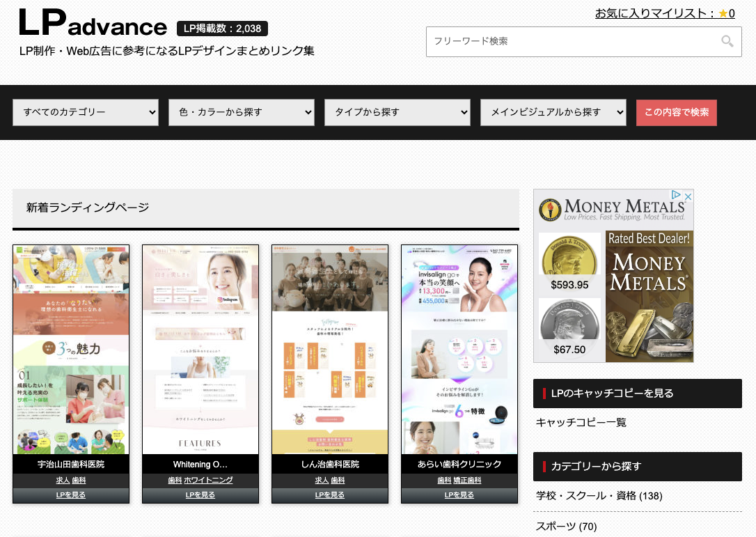Open the あらい歯科クリニック thumbnail preview
756x537 pixels.
(459, 348)
